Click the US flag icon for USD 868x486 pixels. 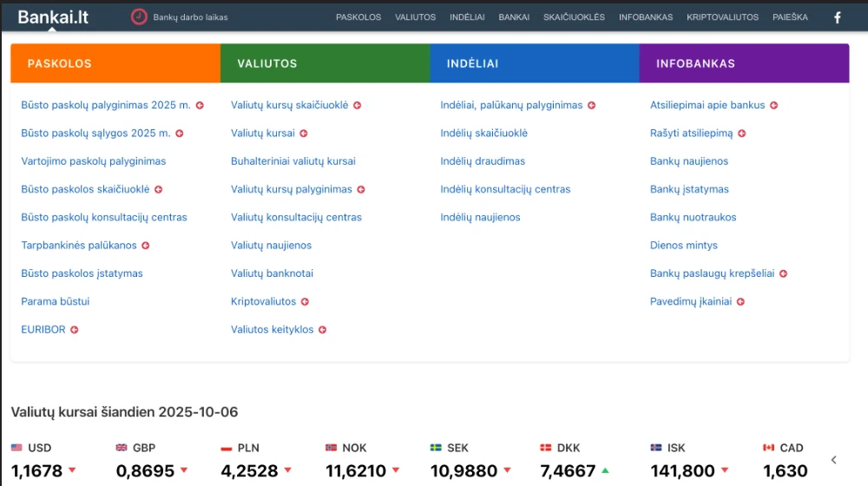[16, 448]
